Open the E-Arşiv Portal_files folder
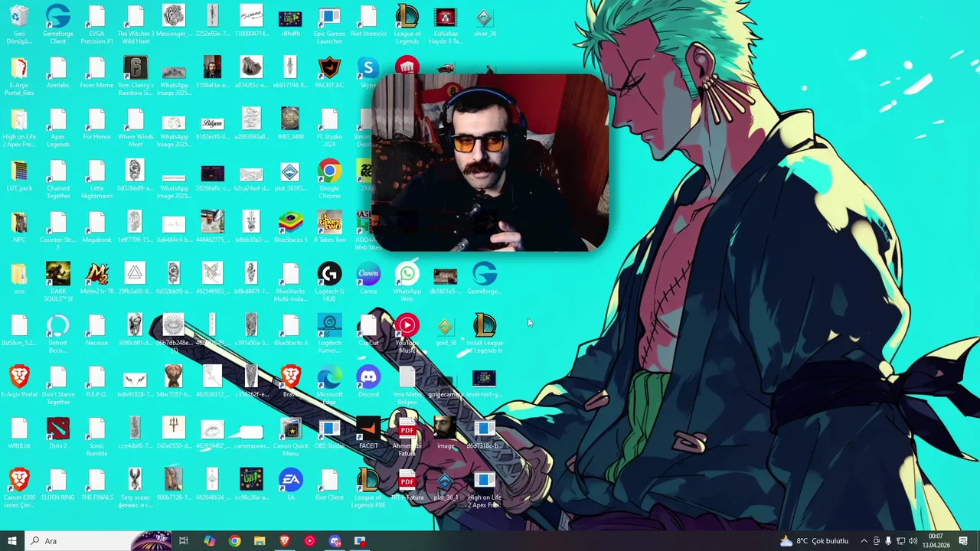This screenshot has width=980, height=551. tap(19, 76)
